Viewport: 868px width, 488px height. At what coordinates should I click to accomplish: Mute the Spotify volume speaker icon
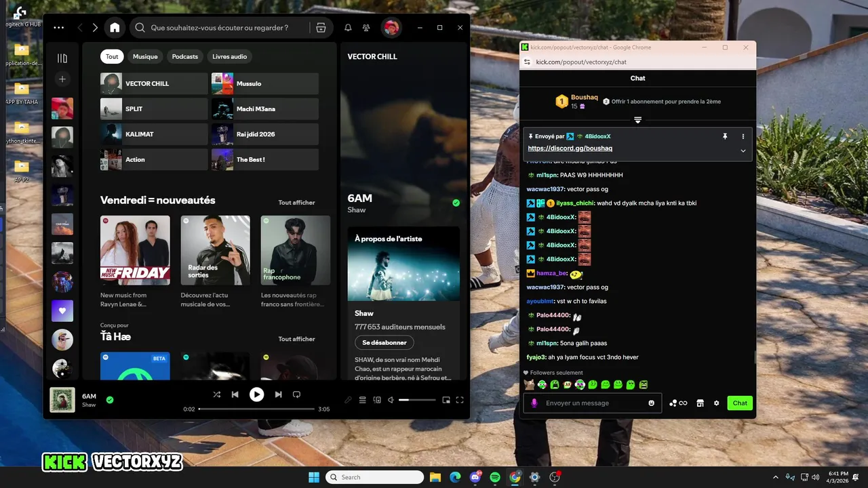(391, 400)
